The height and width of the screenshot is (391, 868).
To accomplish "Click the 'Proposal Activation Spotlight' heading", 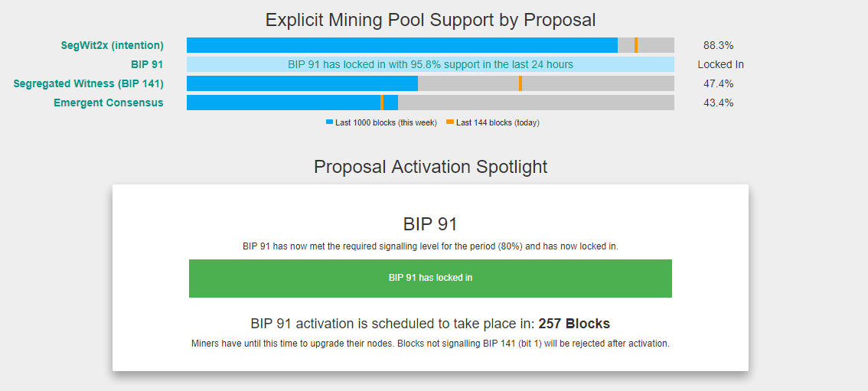I will [x=430, y=167].
